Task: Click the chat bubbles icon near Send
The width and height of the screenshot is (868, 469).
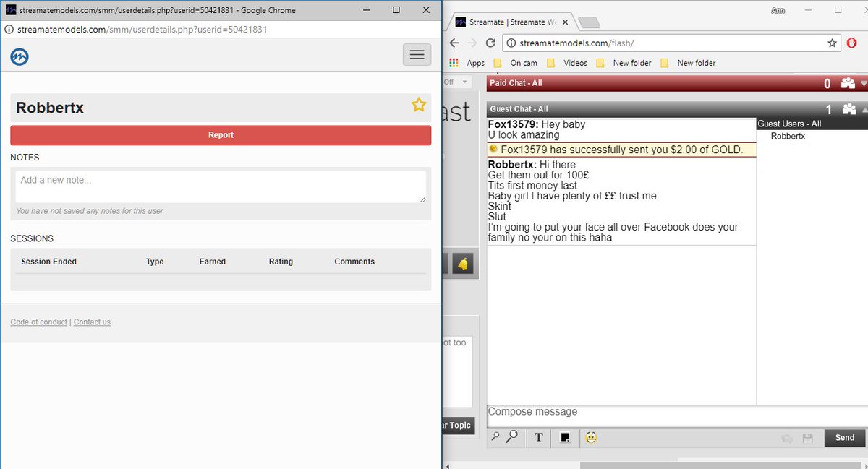Action: [786, 438]
